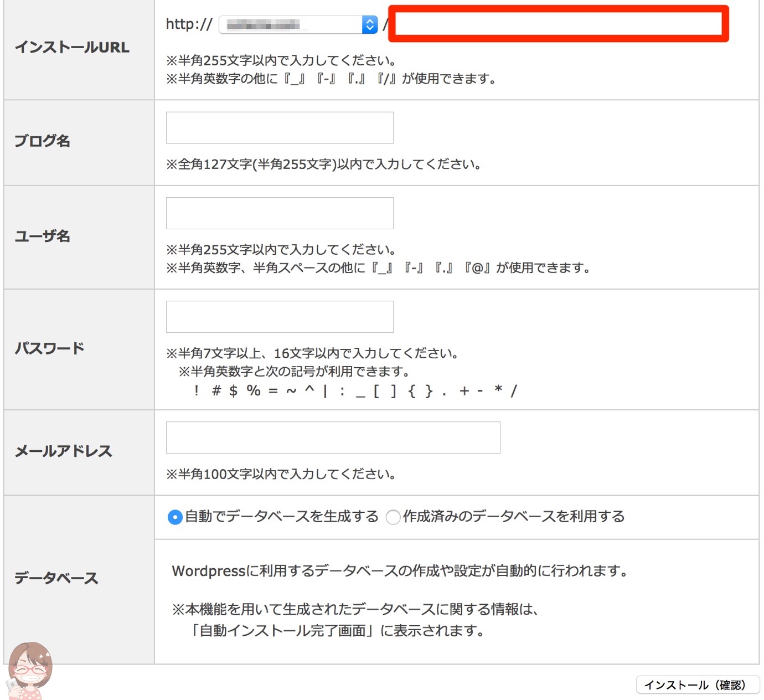Click the インストールURL row label
The height and width of the screenshot is (700, 764).
coord(72,47)
